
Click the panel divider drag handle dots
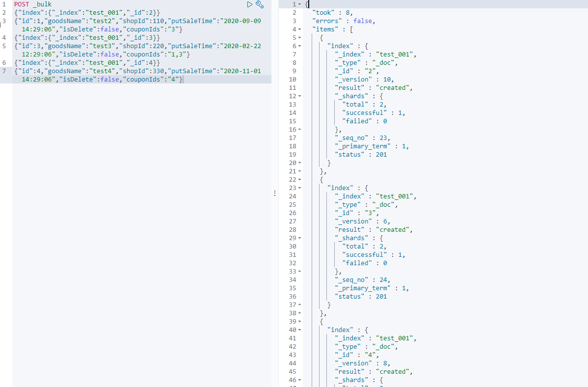click(275, 193)
